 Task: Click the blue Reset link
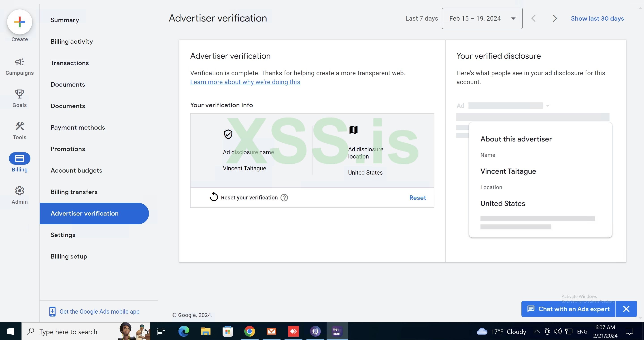417,198
